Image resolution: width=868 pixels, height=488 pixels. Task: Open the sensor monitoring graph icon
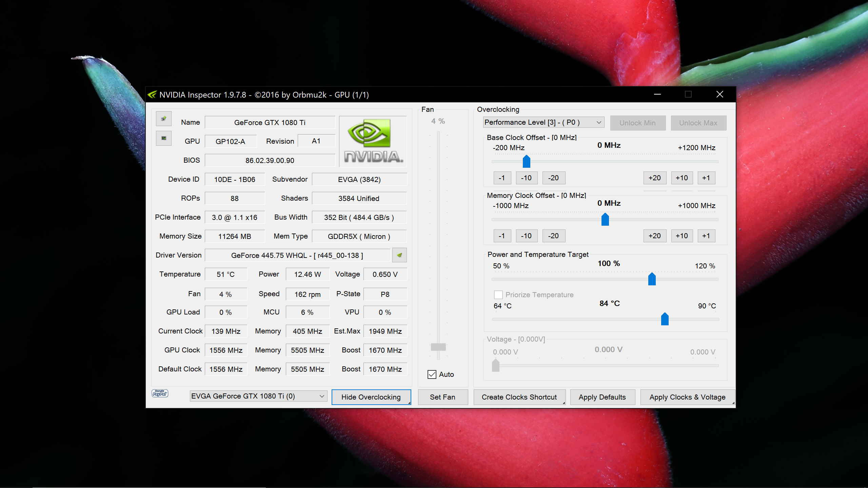(x=163, y=138)
